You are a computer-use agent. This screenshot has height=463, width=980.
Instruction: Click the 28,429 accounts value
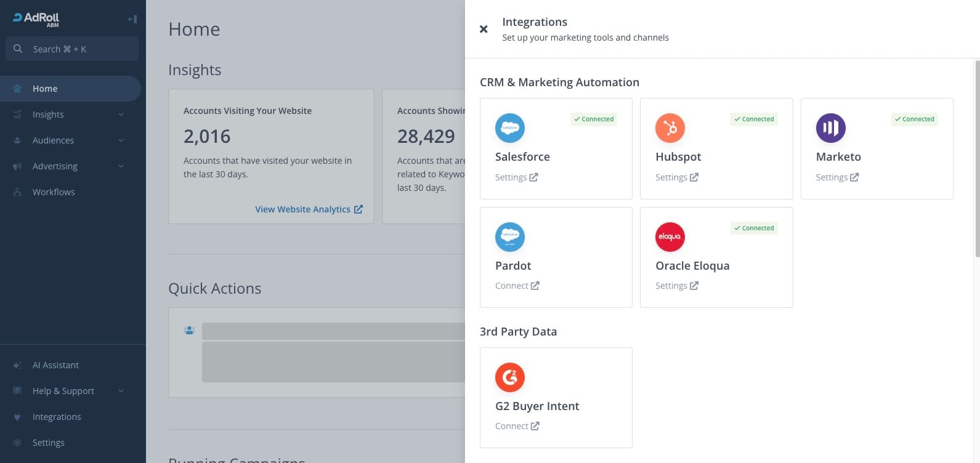pyautogui.click(x=426, y=136)
